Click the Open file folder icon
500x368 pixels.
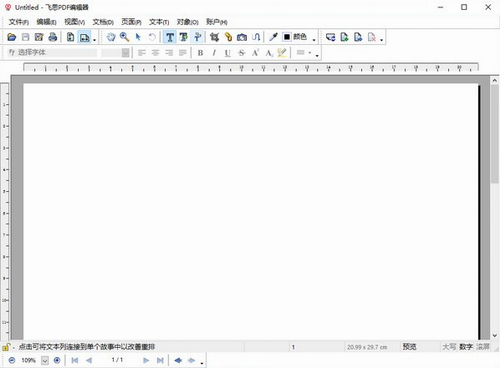click(12, 37)
